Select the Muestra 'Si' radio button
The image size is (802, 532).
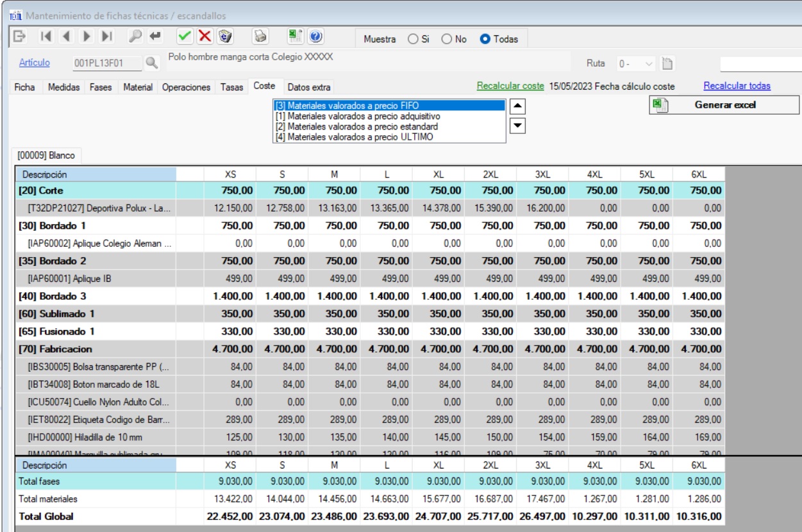click(x=414, y=39)
